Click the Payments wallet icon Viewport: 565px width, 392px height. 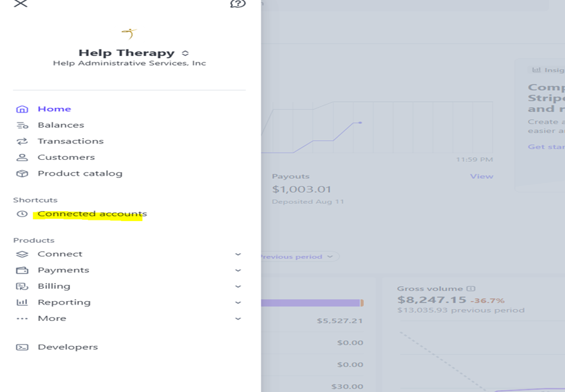(x=22, y=270)
